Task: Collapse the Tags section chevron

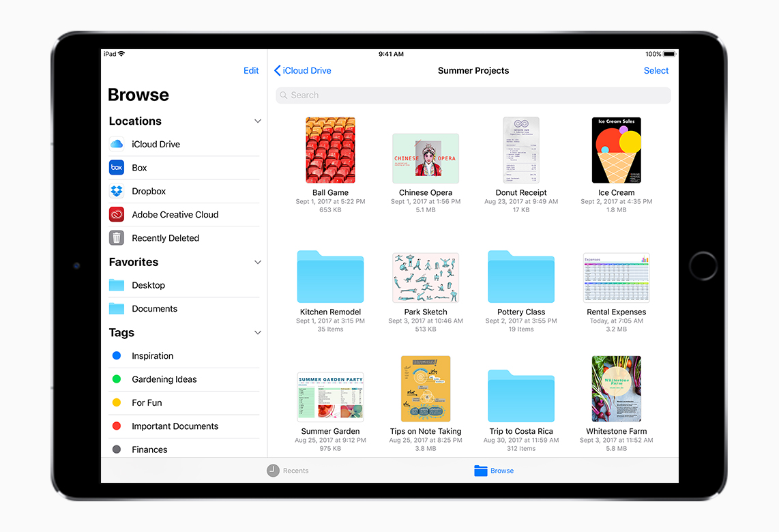Action: [258, 333]
